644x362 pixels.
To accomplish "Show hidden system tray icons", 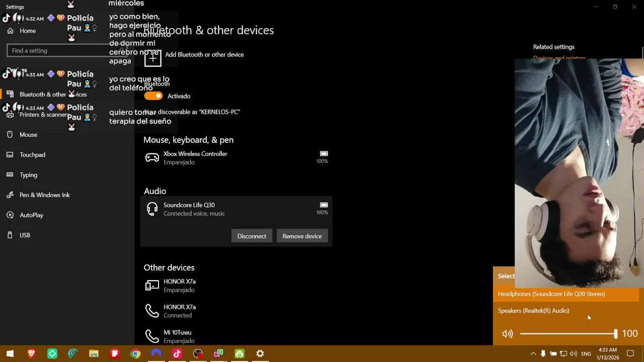I will tap(533, 353).
